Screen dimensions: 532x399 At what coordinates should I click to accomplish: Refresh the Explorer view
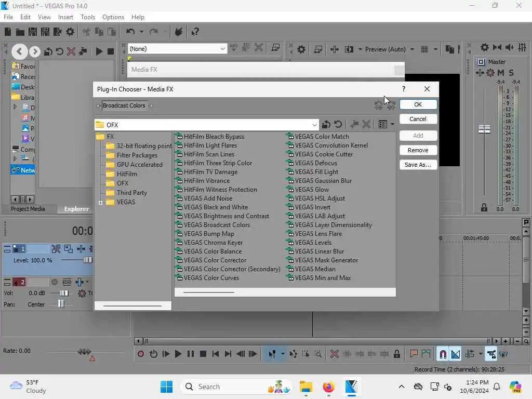click(60, 51)
